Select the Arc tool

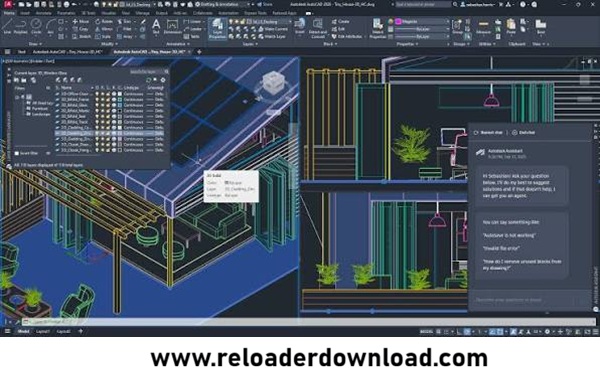(x=51, y=27)
